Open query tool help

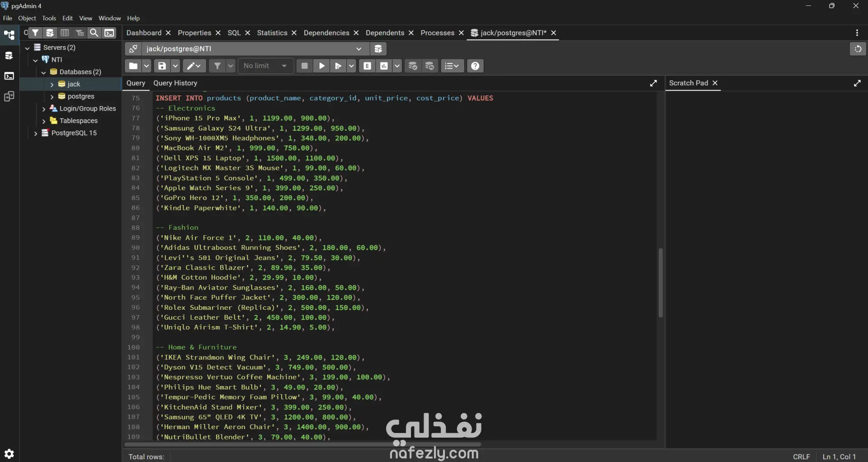(x=475, y=66)
